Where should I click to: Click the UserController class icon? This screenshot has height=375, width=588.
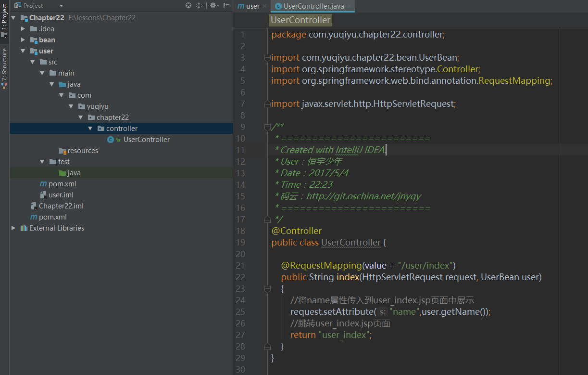[111, 140]
